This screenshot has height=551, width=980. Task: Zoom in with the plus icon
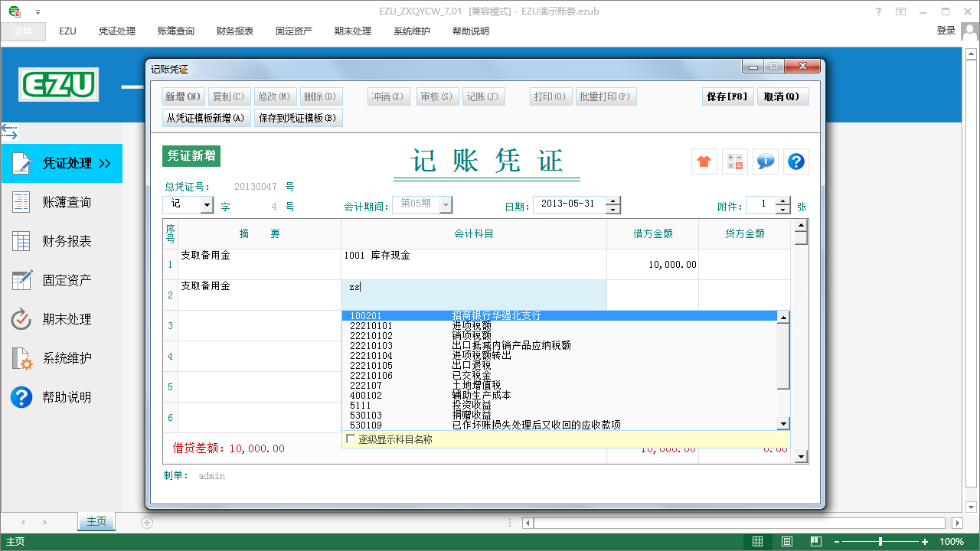tap(925, 542)
